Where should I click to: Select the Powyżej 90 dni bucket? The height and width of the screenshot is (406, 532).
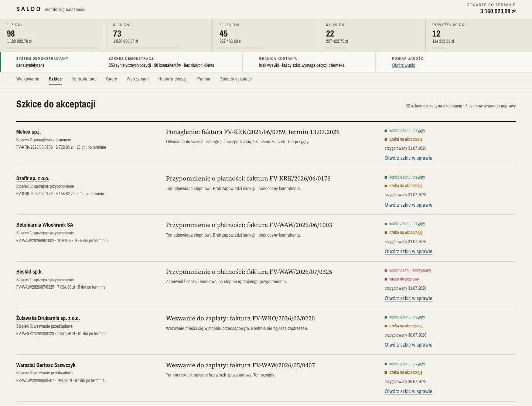tap(479, 35)
